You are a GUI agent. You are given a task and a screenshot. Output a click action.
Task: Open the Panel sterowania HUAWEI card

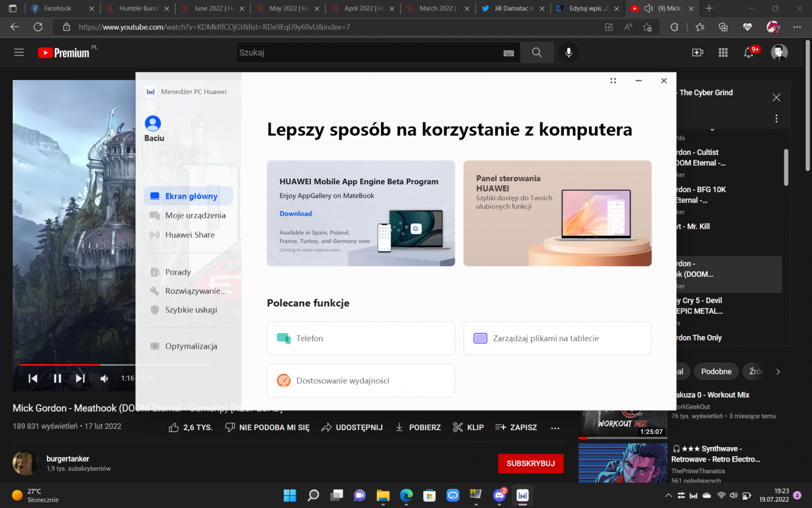click(557, 213)
